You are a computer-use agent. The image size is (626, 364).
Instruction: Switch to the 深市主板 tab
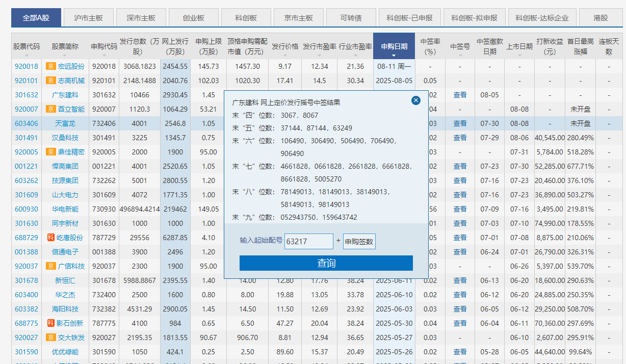click(141, 18)
